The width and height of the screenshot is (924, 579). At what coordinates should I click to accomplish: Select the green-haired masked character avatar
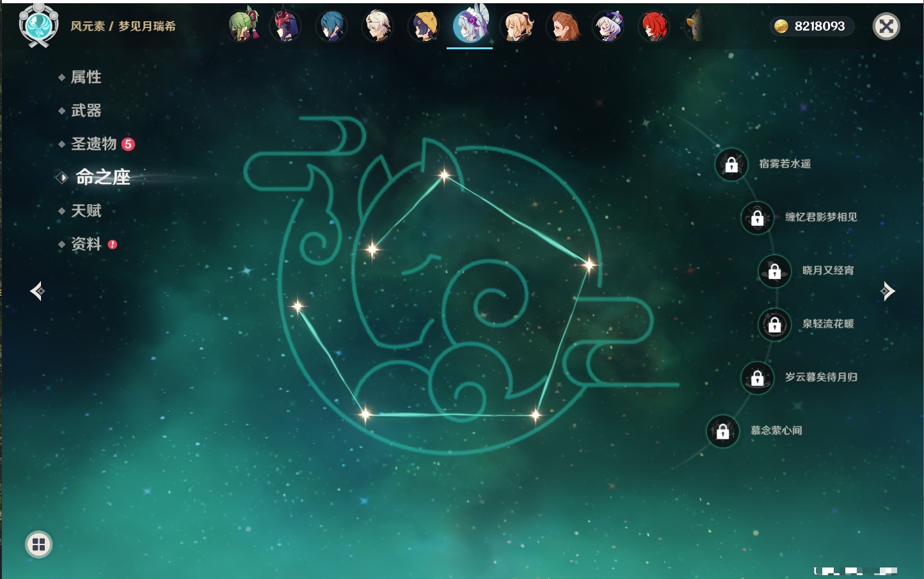pyautogui.click(x=244, y=26)
